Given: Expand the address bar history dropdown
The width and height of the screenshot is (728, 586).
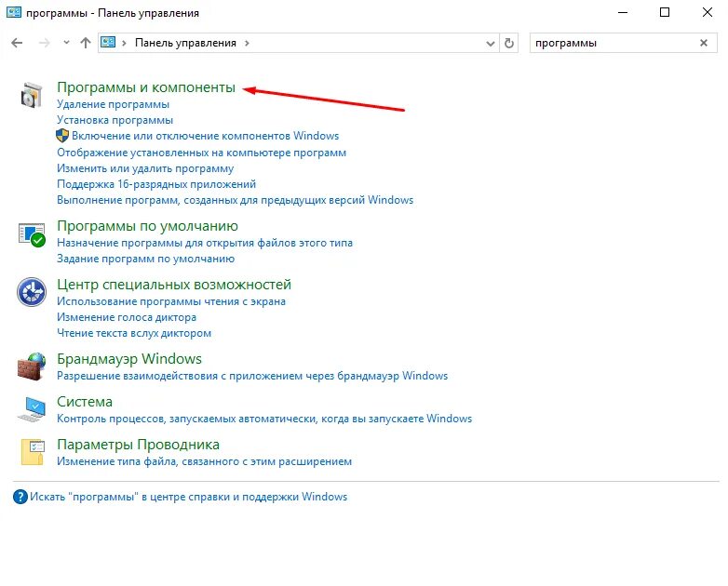Looking at the screenshot, I should 491,44.
